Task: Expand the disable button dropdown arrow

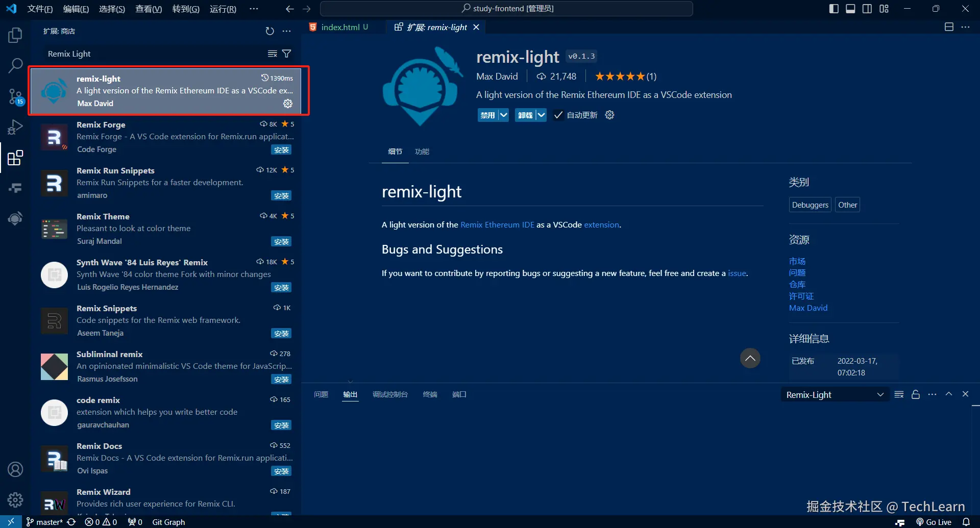Action: pos(503,115)
